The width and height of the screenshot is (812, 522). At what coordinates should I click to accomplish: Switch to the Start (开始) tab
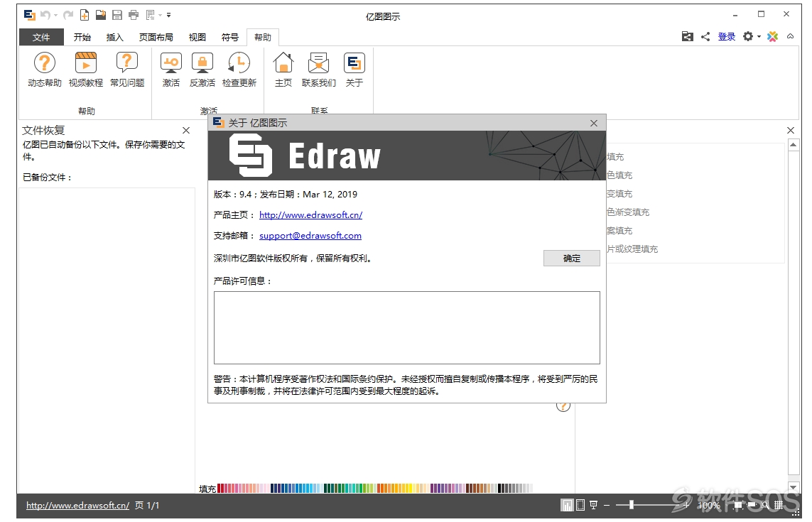[82, 37]
